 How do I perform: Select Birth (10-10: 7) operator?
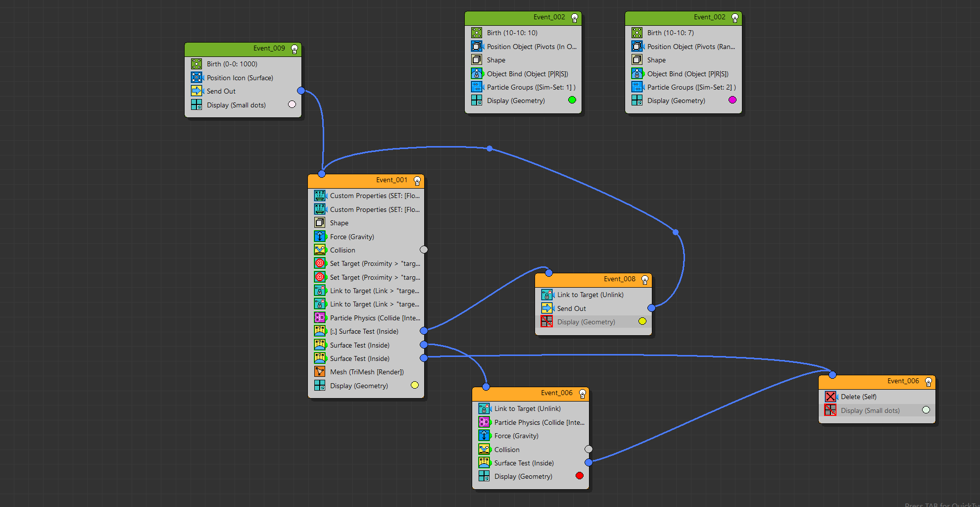[670, 33]
